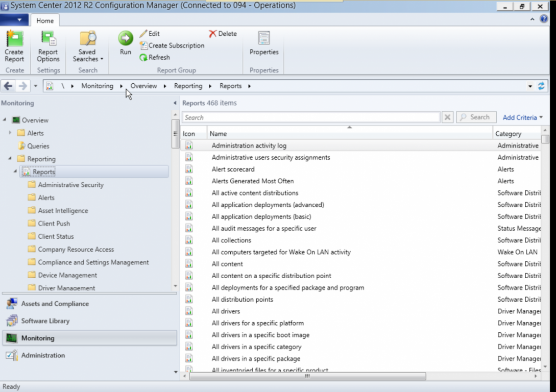Select the Home ribbon tab
The height and width of the screenshot is (392, 556).
(45, 21)
